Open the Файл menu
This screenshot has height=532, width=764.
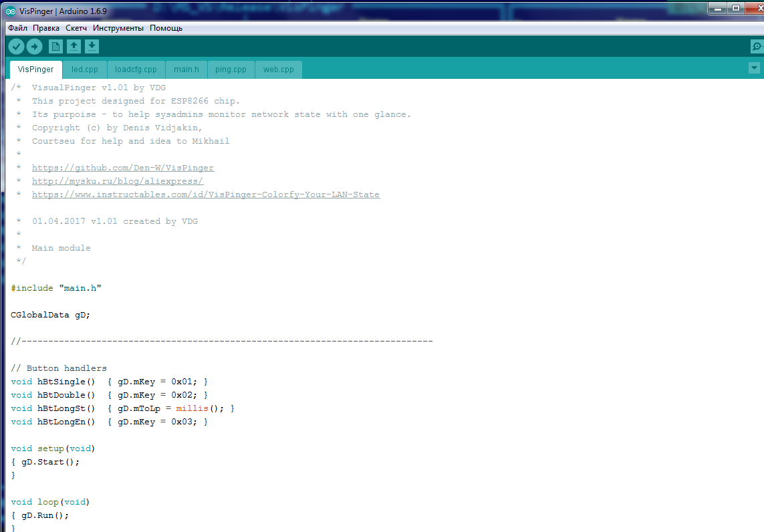(17, 28)
